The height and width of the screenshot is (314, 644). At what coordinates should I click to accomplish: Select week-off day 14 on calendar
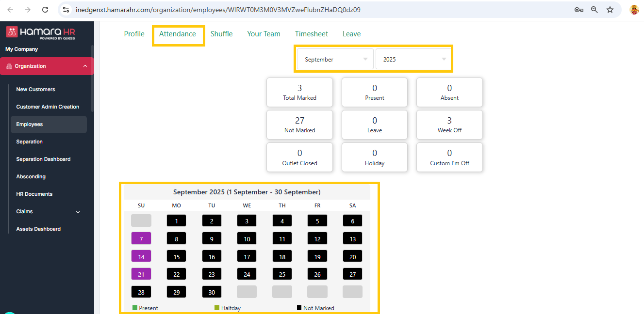141,256
